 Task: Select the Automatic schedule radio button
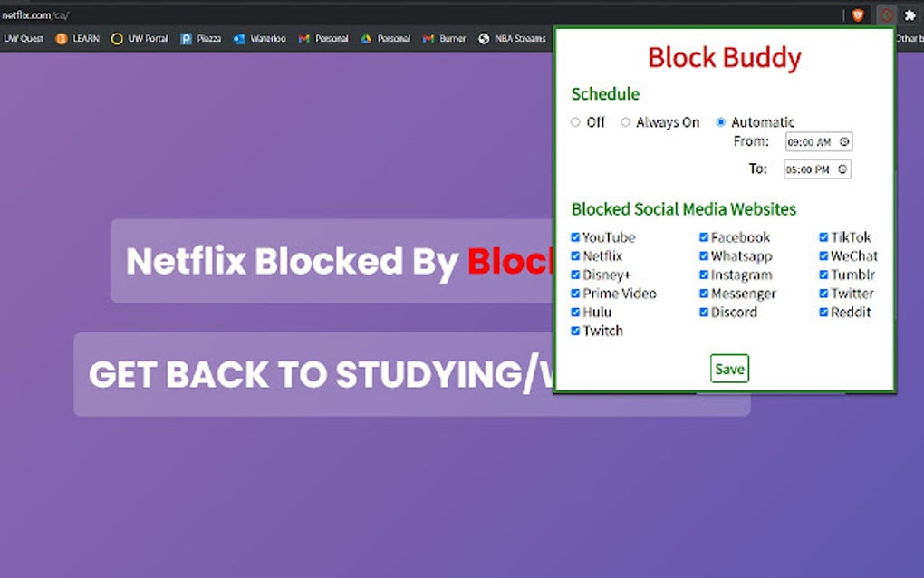720,122
